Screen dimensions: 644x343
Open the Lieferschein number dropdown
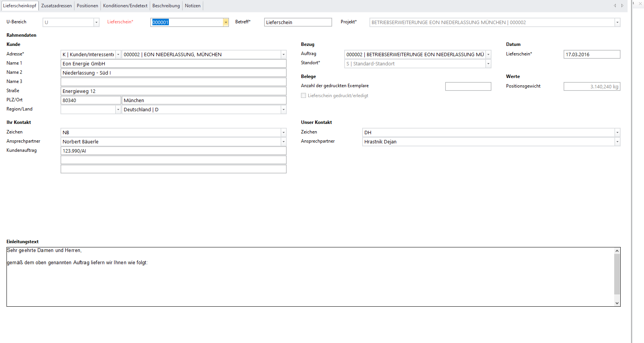226,23
